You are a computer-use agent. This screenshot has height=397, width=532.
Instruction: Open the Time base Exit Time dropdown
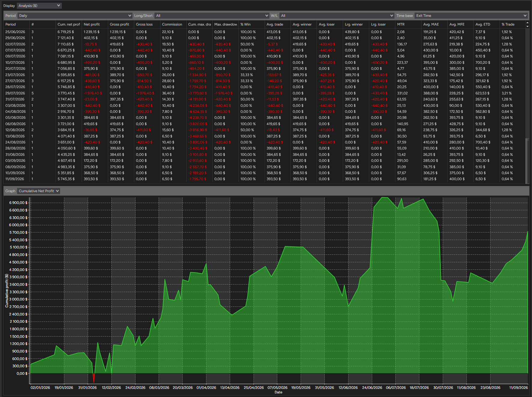[471, 16]
